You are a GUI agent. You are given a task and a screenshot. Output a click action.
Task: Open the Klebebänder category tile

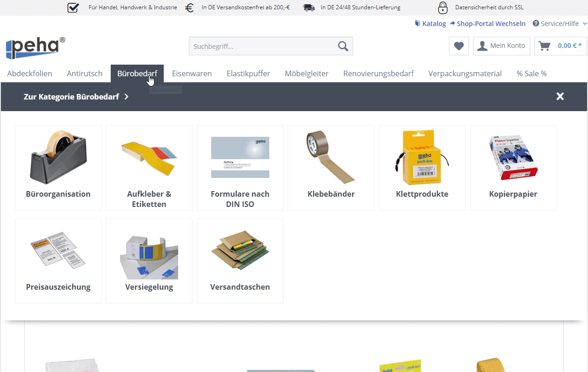pyautogui.click(x=331, y=168)
